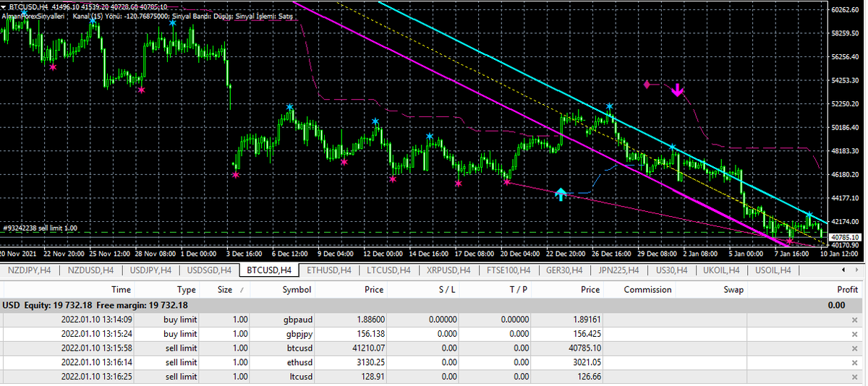This screenshot has height=386, width=868.
Task: Sort orders by the Size column header
Action: click(226, 290)
